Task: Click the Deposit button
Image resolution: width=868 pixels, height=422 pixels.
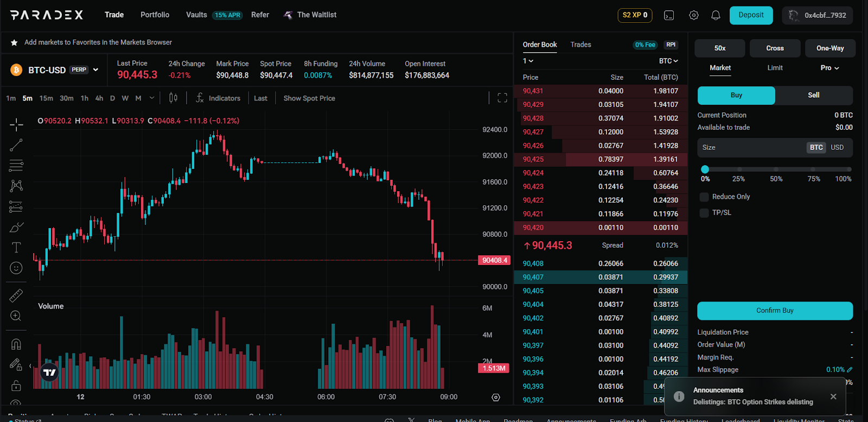Action: pos(751,15)
